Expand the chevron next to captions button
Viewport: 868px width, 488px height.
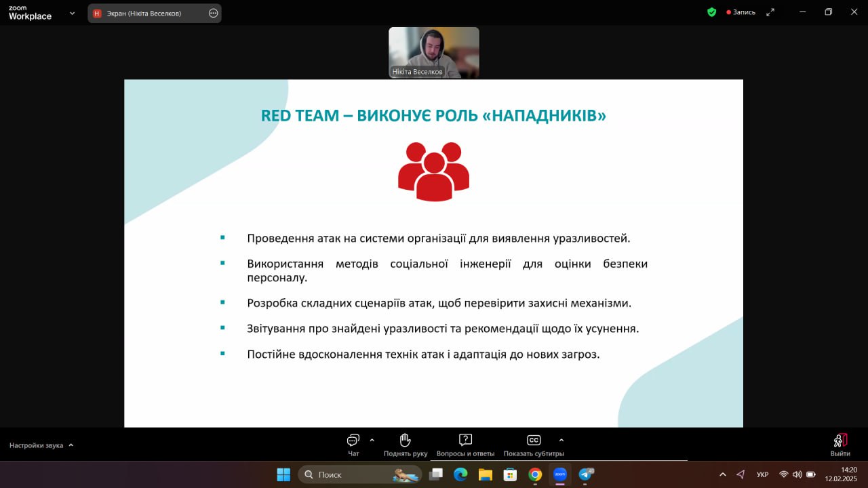561,440
